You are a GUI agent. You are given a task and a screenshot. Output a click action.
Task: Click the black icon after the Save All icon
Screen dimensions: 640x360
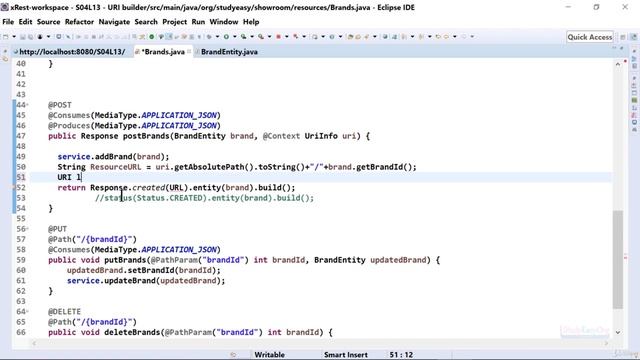coord(40,37)
